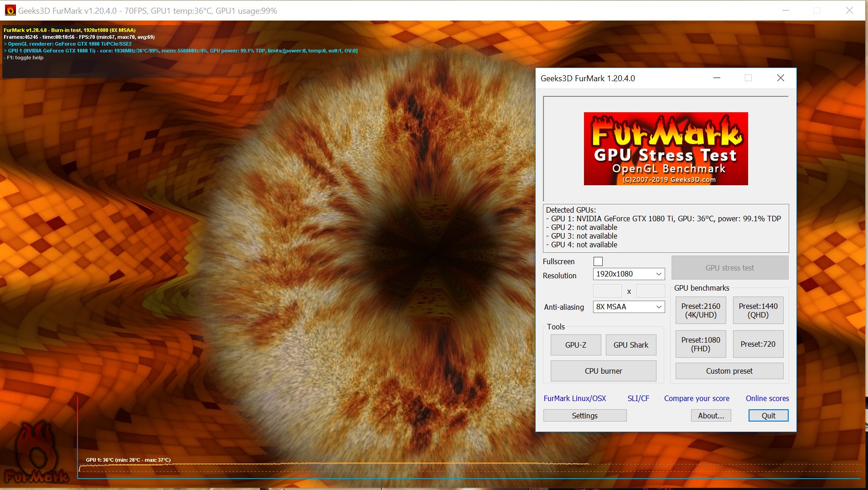The image size is (868, 490).
Task: Click the 'F1: toggle help' overlay text
Action: click(x=24, y=57)
